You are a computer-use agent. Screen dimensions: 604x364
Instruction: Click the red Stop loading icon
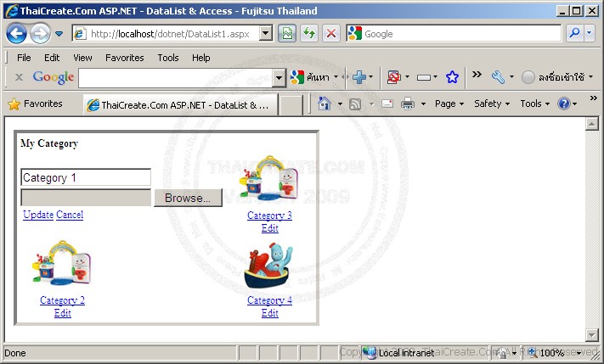(x=331, y=33)
